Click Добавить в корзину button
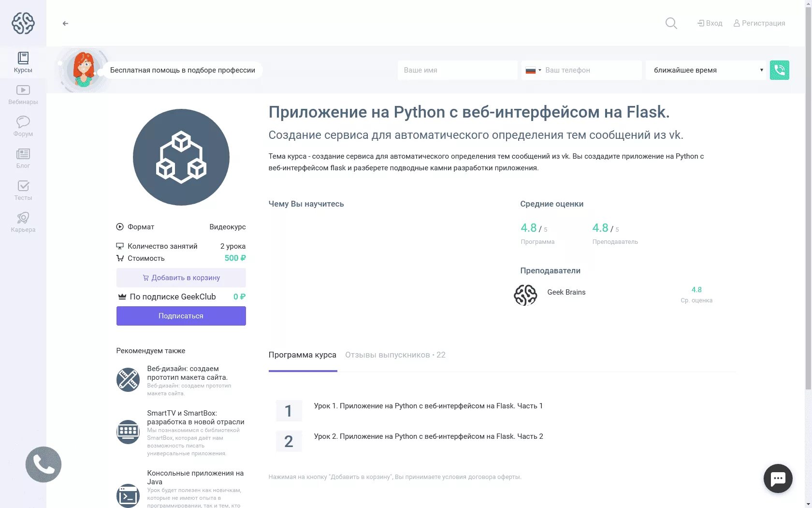Screen dimensions: 812x508 tap(181, 278)
